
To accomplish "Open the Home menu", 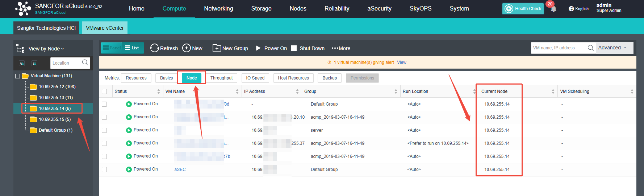I will pos(137,9).
